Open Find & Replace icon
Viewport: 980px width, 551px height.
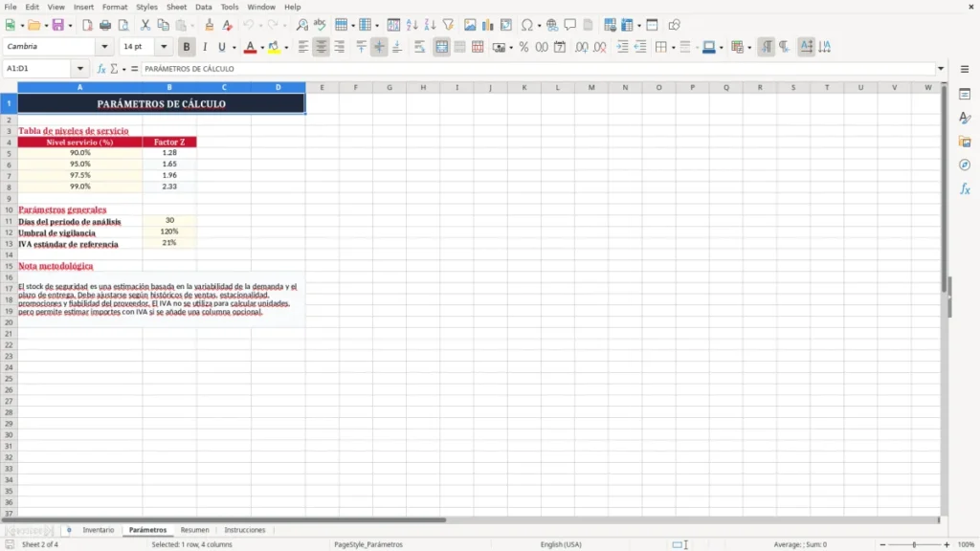click(301, 25)
